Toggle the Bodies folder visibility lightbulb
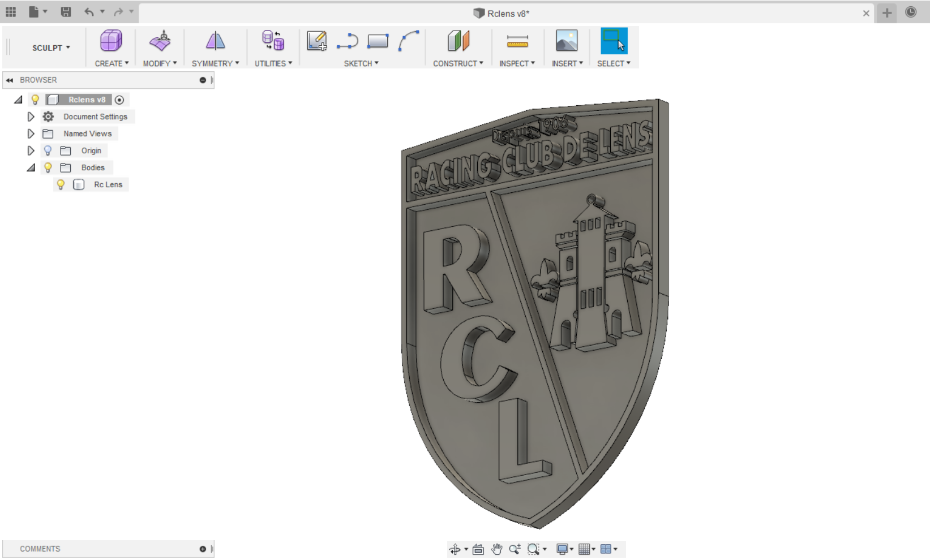The height and width of the screenshot is (560, 930). tap(48, 167)
